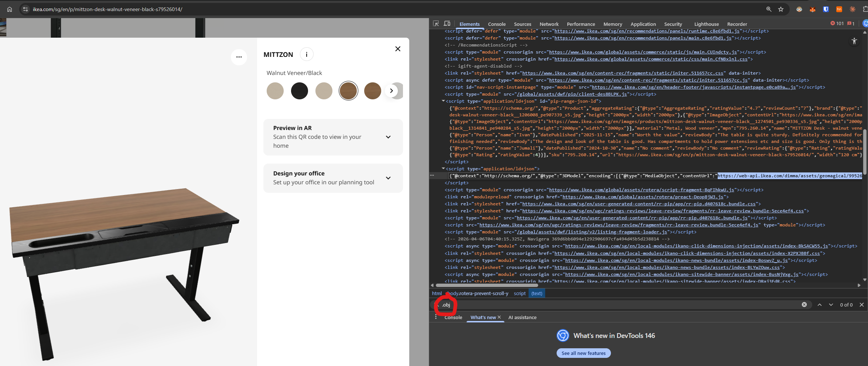
Task: Toggle the DevTools device toolbar
Action: pyautogui.click(x=447, y=24)
